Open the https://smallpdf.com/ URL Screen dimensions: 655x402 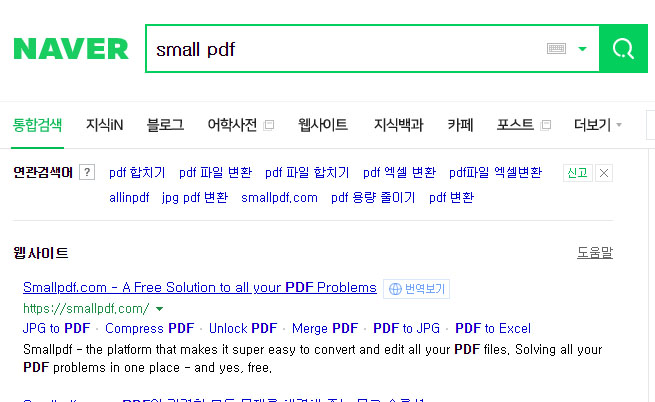click(86, 309)
